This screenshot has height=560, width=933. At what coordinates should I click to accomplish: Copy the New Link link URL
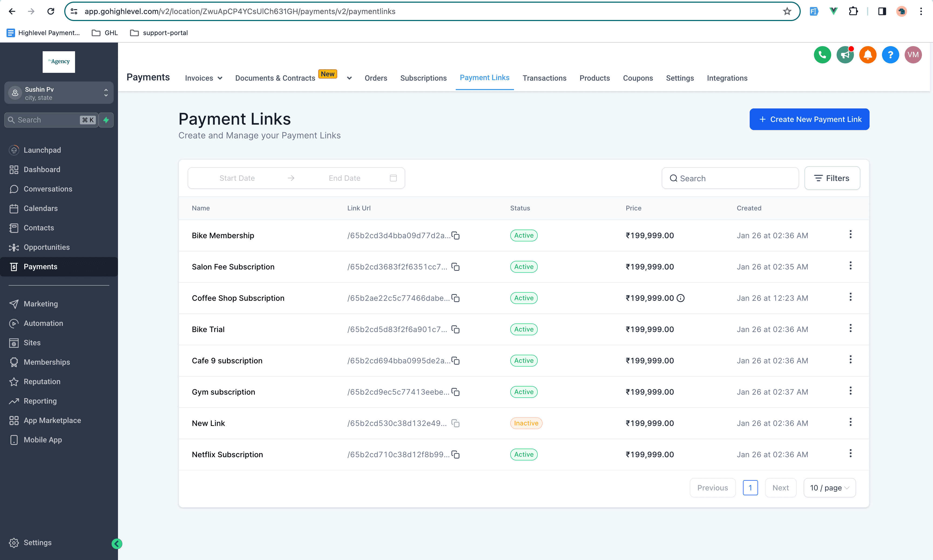click(456, 424)
